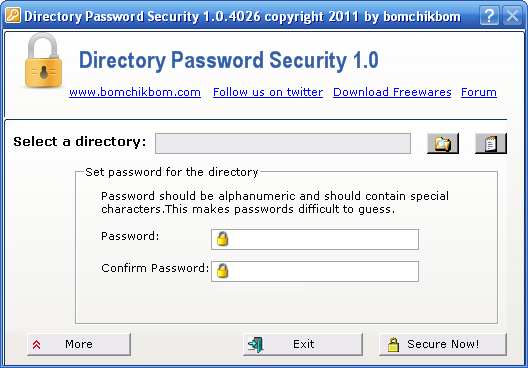
Task: Click the Exit button
Action: pyautogui.click(x=303, y=344)
